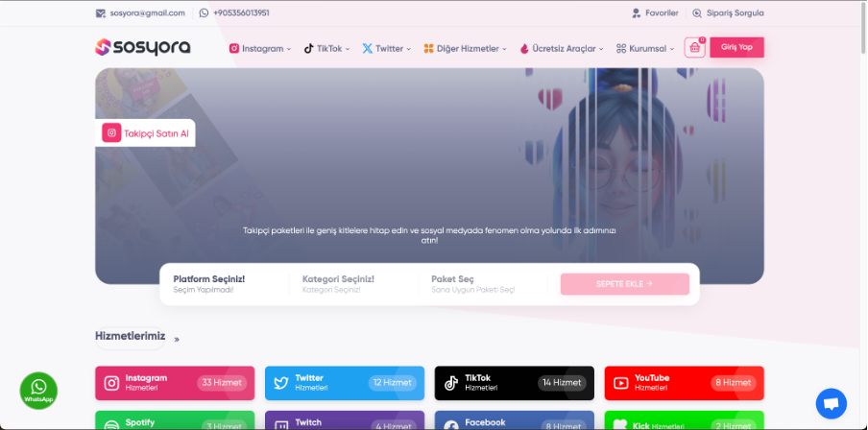This screenshot has height=430, width=868.
Task: Open the Platform Seçiniz selector
Action: click(224, 284)
